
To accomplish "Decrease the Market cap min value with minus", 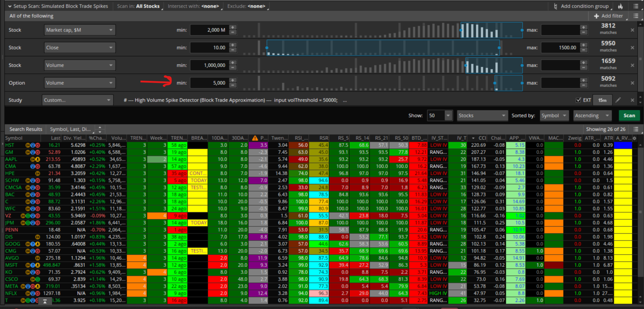I will tap(233, 33).
